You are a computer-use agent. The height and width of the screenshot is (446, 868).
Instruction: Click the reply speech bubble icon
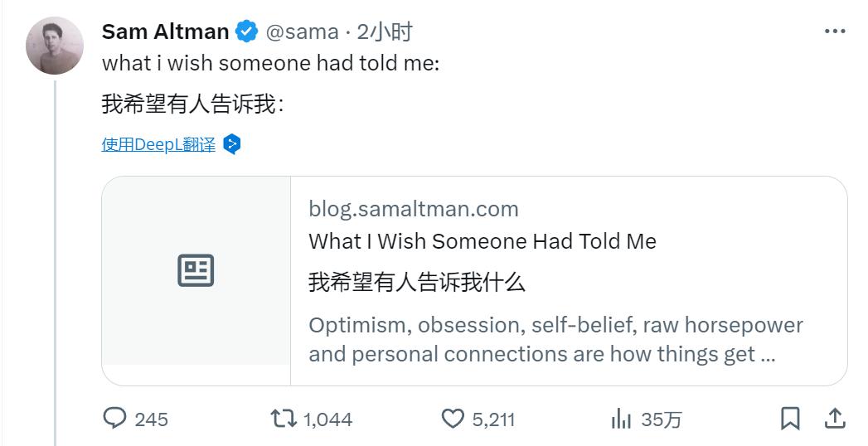[x=114, y=419]
